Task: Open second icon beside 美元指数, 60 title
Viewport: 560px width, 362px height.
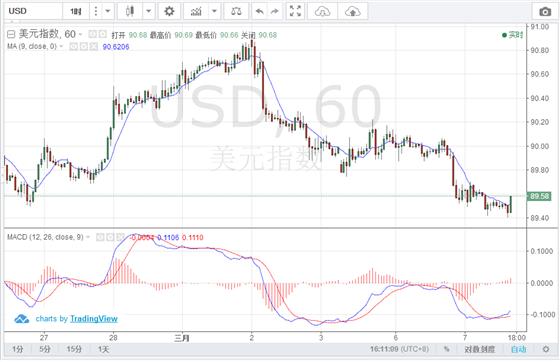Action: tap(103, 34)
